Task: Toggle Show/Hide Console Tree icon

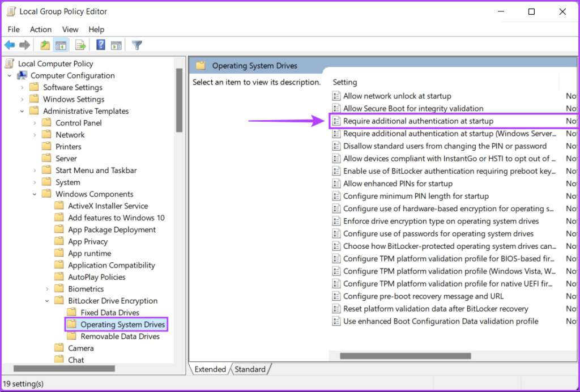Action: [x=61, y=45]
